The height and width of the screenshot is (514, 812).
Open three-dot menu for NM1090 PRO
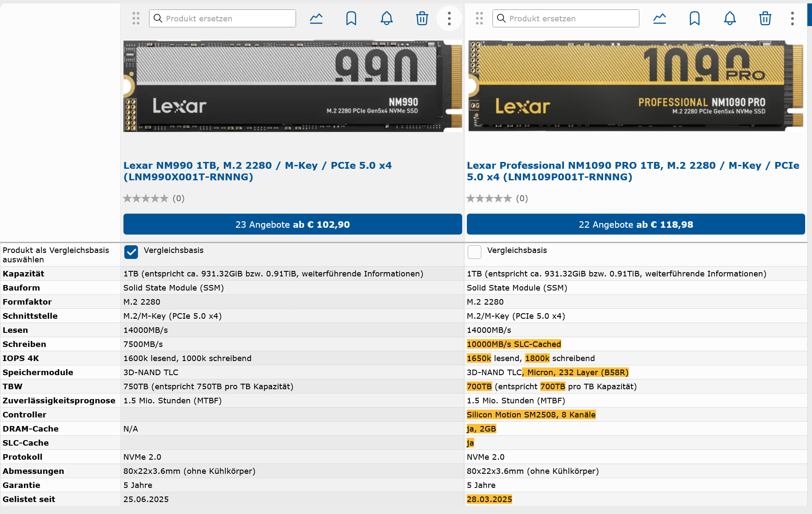(792, 18)
